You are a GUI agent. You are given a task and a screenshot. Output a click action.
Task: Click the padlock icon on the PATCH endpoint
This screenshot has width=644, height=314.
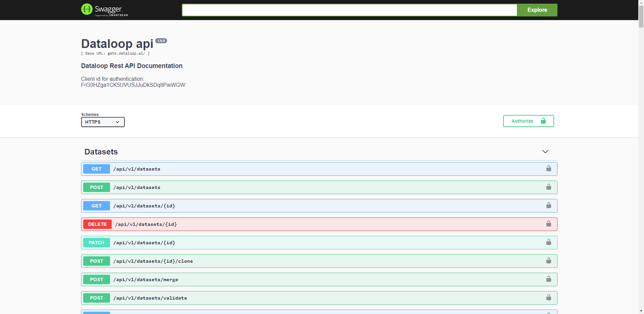tap(549, 242)
